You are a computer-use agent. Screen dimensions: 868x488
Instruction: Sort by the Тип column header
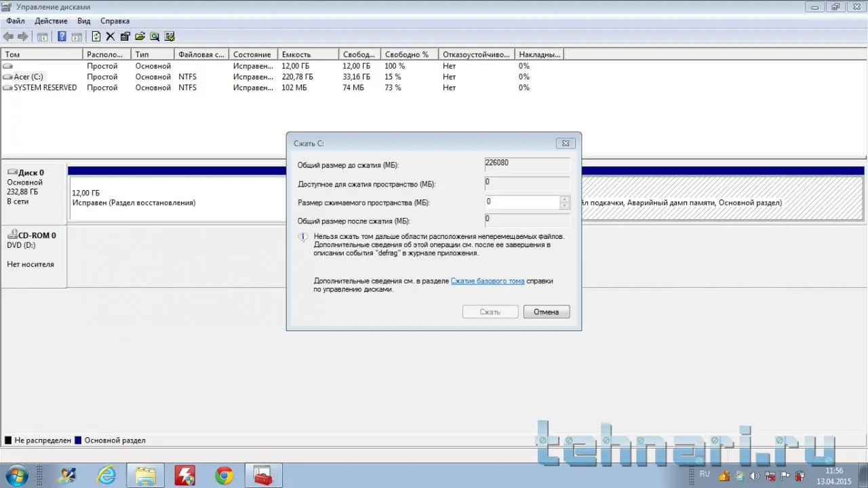coord(153,54)
